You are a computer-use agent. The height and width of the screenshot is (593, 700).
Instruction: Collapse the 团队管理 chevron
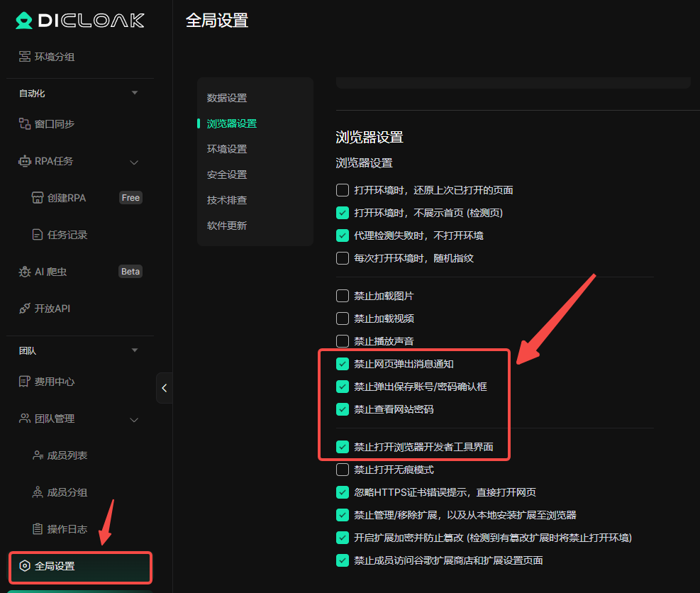[134, 419]
